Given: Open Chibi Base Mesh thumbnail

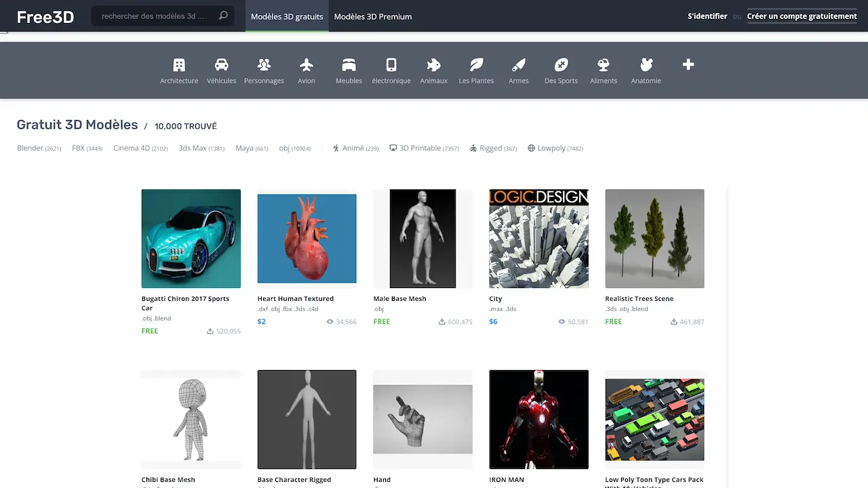Looking at the screenshot, I should (x=191, y=420).
